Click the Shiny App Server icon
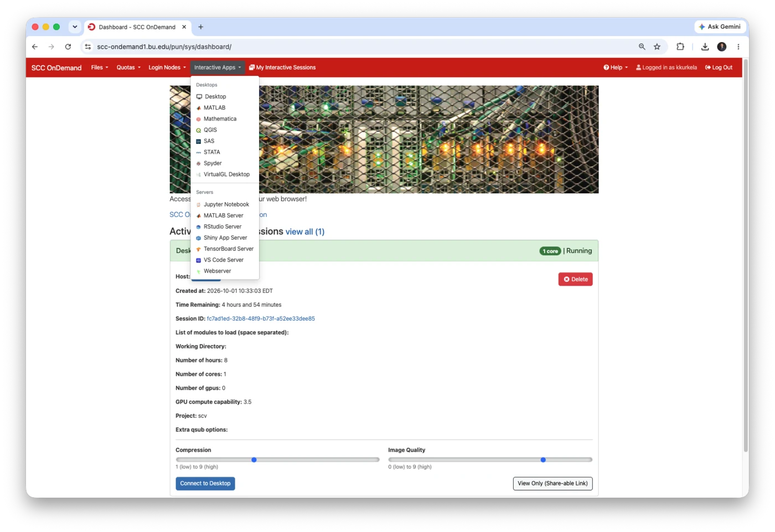 pos(199,238)
